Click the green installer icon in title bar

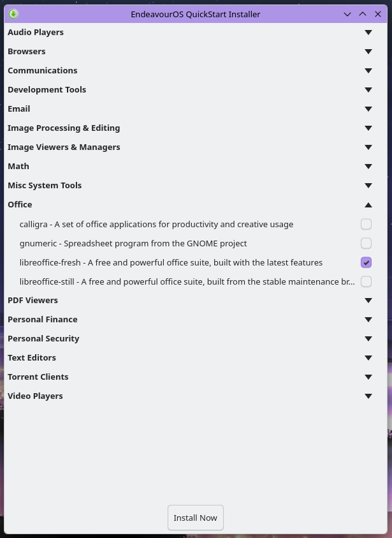tap(13, 14)
